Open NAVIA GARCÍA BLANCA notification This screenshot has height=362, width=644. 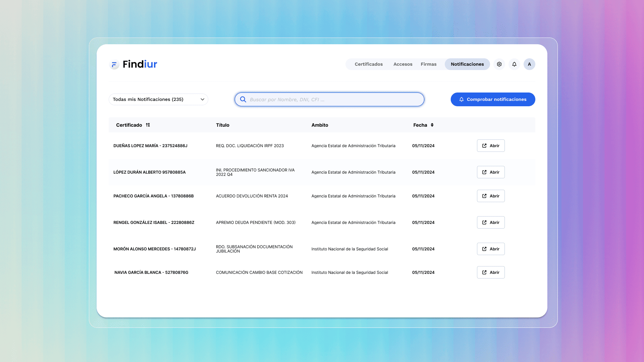click(491, 273)
